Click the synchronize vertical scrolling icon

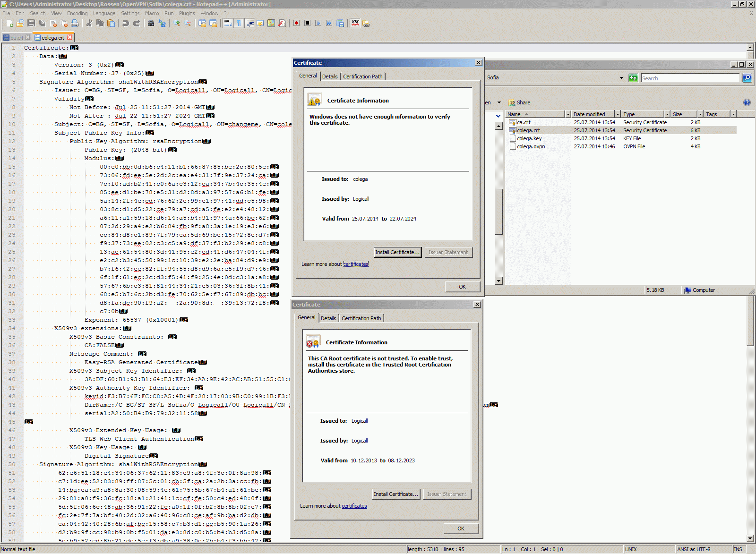[202, 23]
